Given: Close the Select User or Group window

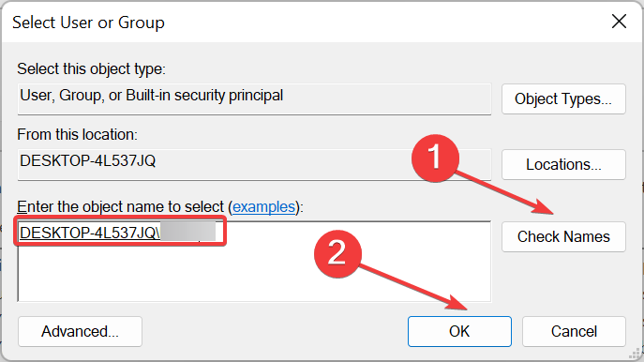Looking at the screenshot, I should point(619,22).
